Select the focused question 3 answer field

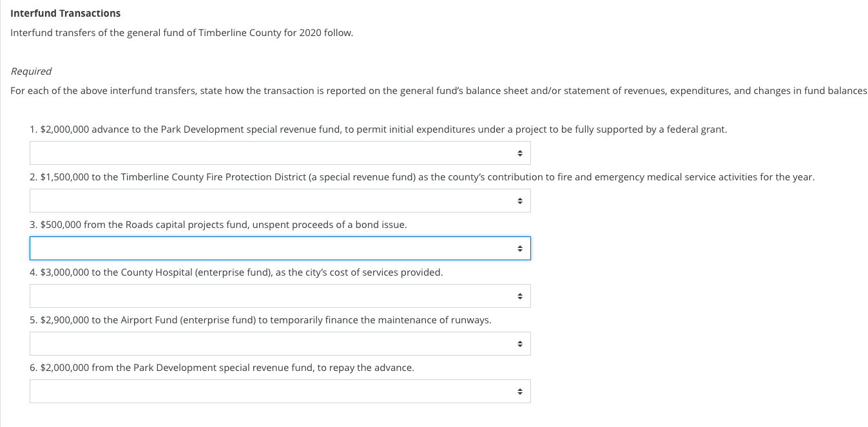coord(258,248)
